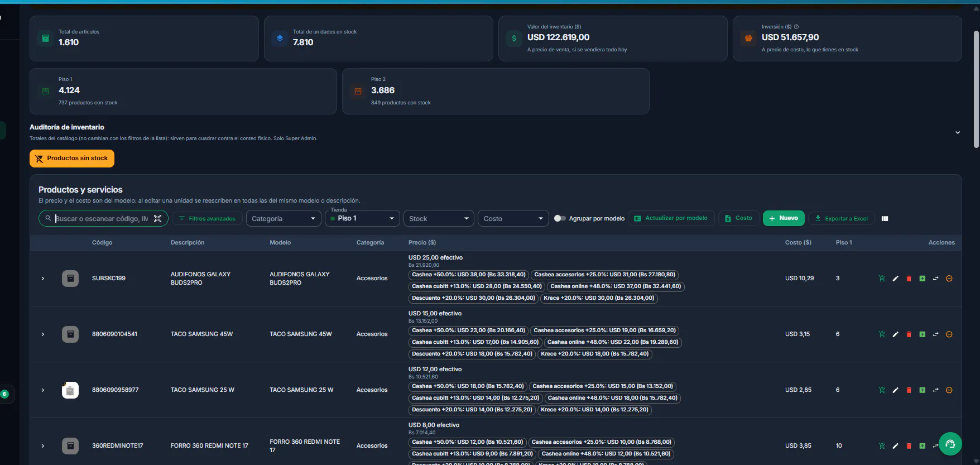
Task: Click Exportar a Excel
Action: coord(842,218)
